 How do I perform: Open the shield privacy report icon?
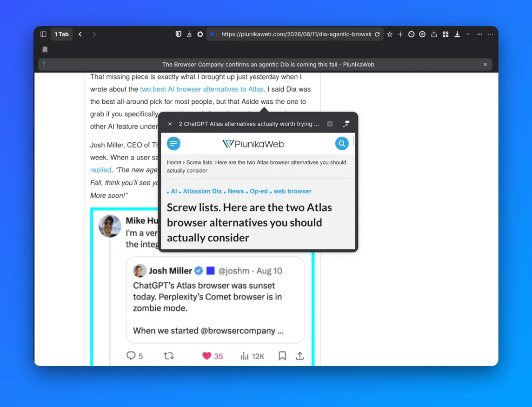(x=178, y=34)
